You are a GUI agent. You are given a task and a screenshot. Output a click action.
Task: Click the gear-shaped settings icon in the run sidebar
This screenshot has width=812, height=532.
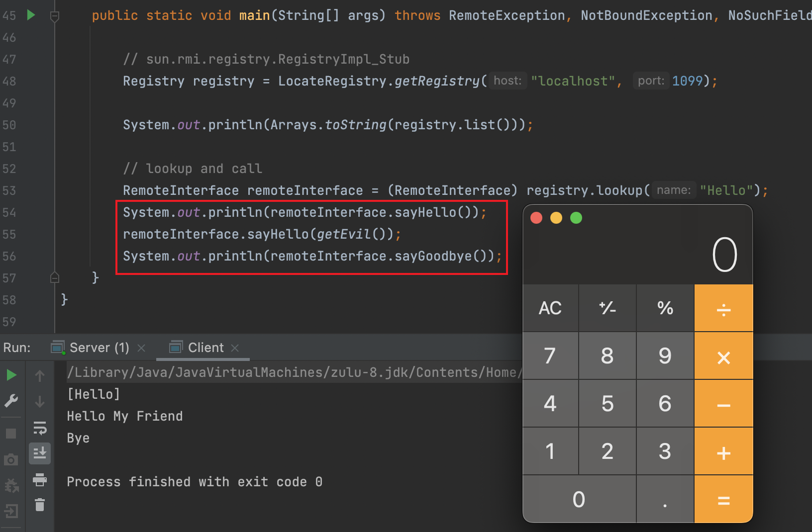click(x=11, y=485)
